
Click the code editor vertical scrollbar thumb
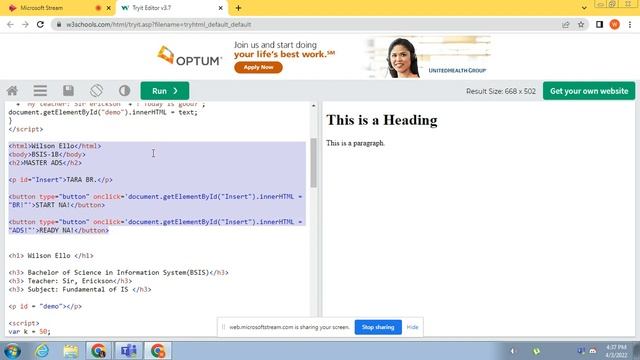[313, 162]
